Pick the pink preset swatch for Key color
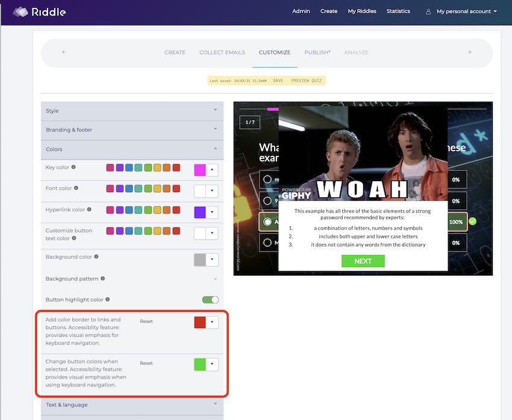The height and width of the screenshot is (420, 512). pyautogui.click(x=110, y=168)
